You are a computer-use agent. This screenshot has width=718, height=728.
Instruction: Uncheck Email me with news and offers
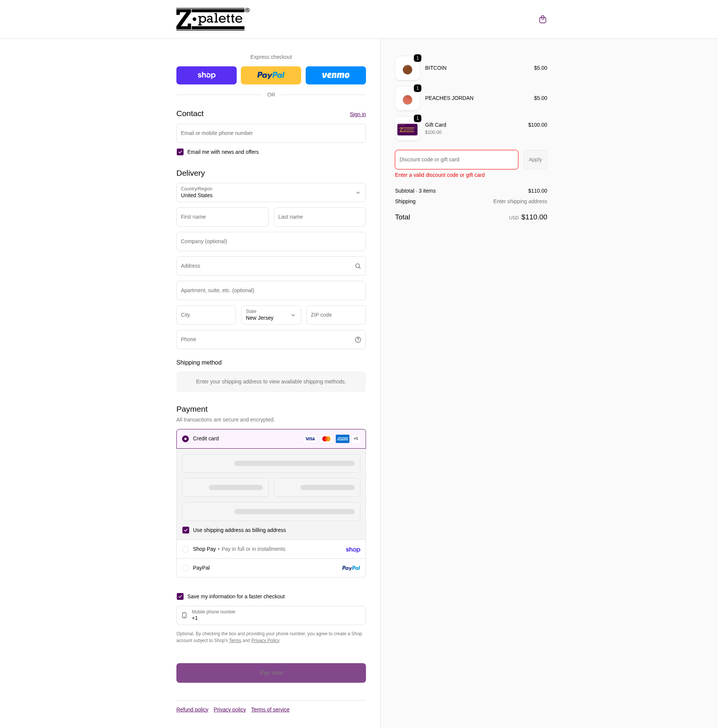pyautogui.click(x=180, y=152)
